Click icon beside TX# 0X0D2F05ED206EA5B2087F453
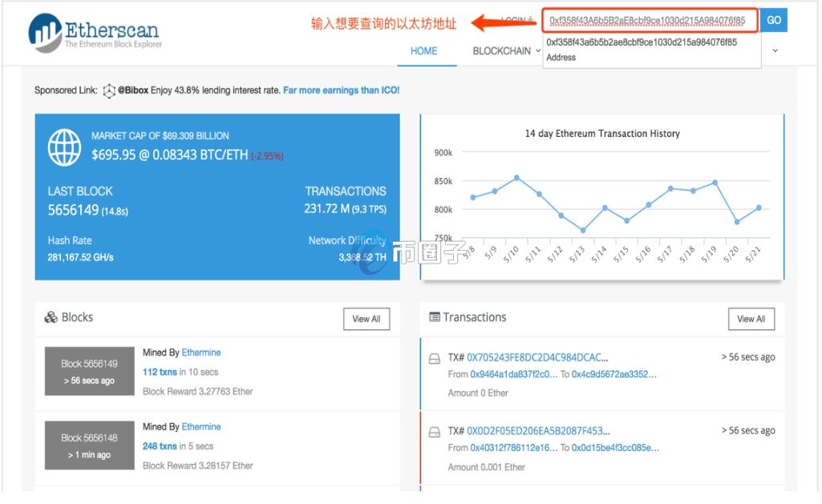 tap(435, 432)
